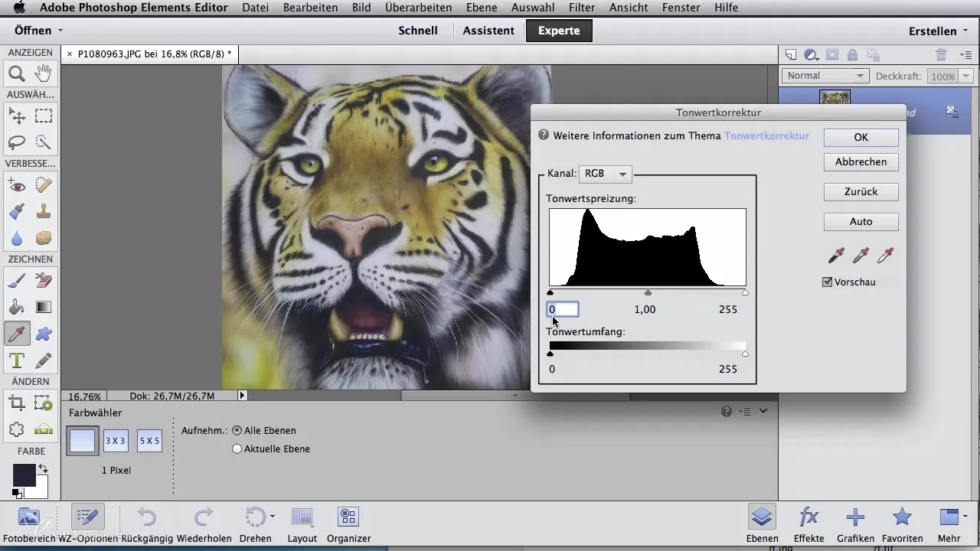Select the Sponge tool
This screenshot has height=551, width=980.
(44, 238)
